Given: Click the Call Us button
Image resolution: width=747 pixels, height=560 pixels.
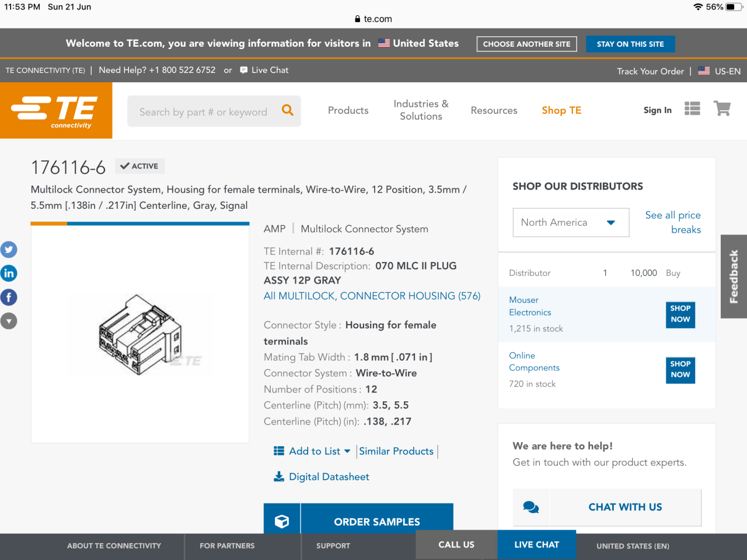Looking at the screenshot, I should tap(456, 545).
